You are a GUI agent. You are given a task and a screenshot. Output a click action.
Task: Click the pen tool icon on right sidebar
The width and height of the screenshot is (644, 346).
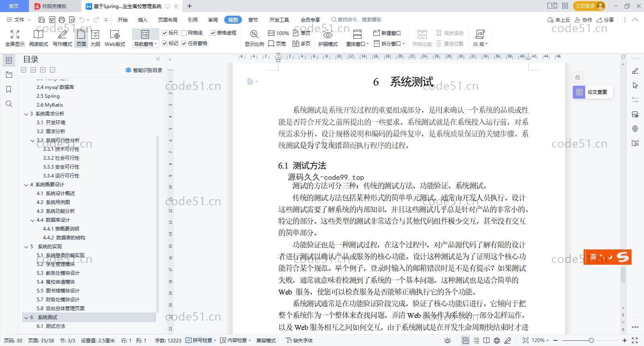[635, 71]
